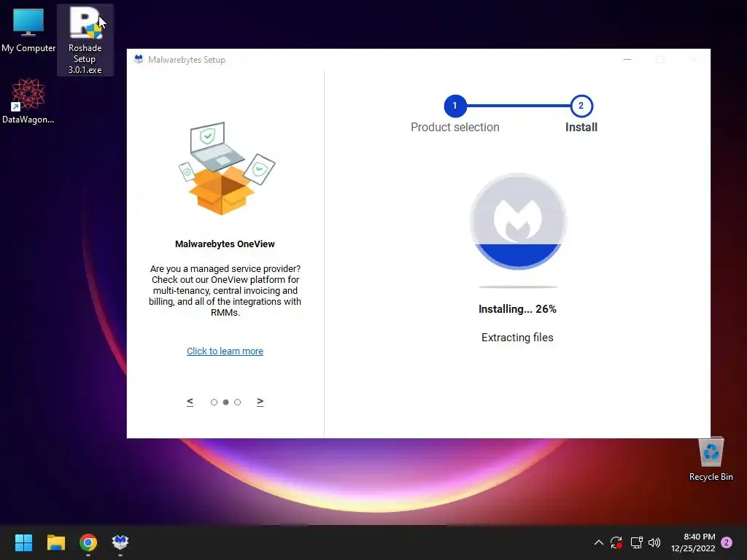This screenshot has height=560, width=747.
Task: Select the Roshade Setup 3.0.1.exe desktop icon
Action: (85, 40)
